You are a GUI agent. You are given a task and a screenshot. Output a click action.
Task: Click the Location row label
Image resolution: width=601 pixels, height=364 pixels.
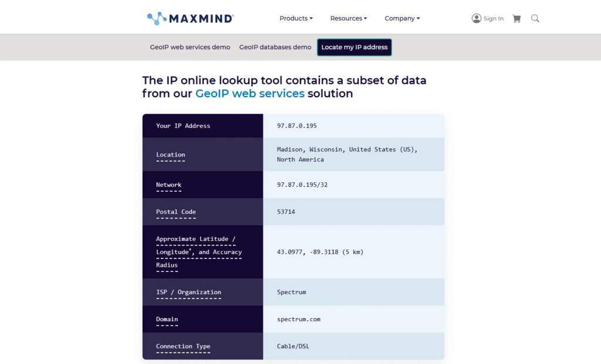tap(170, 155)
